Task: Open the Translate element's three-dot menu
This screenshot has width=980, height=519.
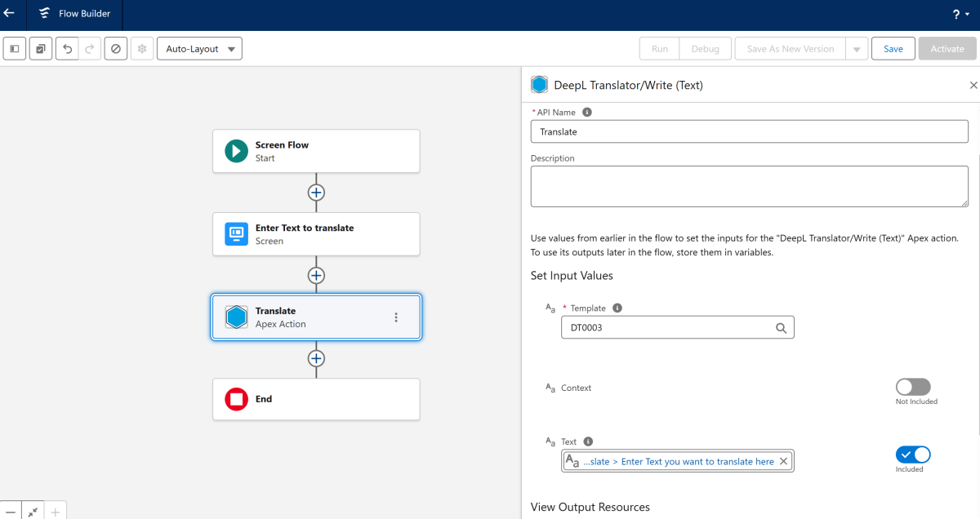Action: [x=396, y=317]
